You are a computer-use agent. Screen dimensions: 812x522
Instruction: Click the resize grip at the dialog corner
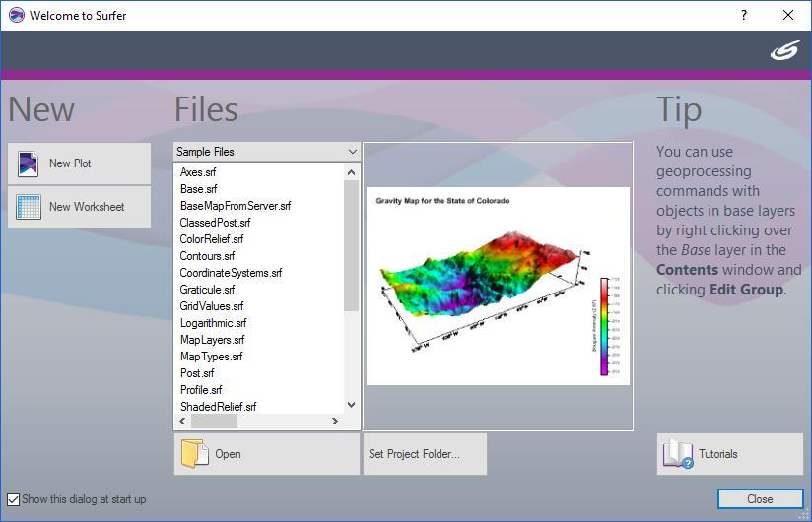[804, 514]
